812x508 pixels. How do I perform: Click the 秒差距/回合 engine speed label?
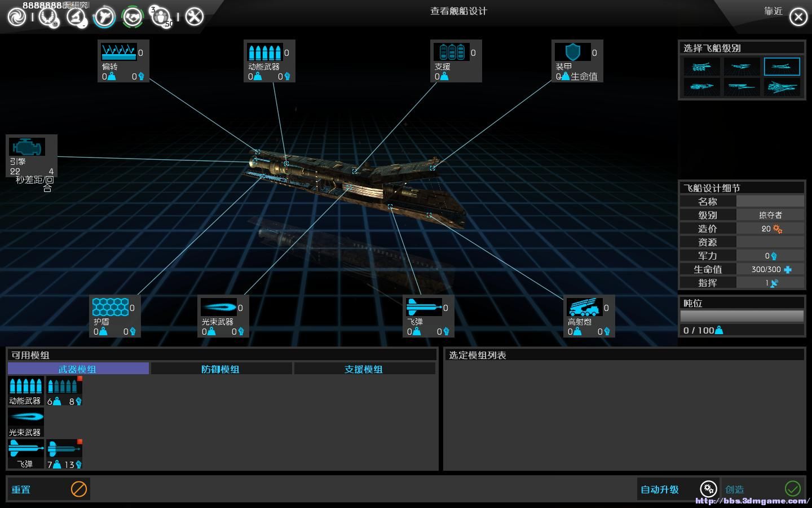click(34, 184)
